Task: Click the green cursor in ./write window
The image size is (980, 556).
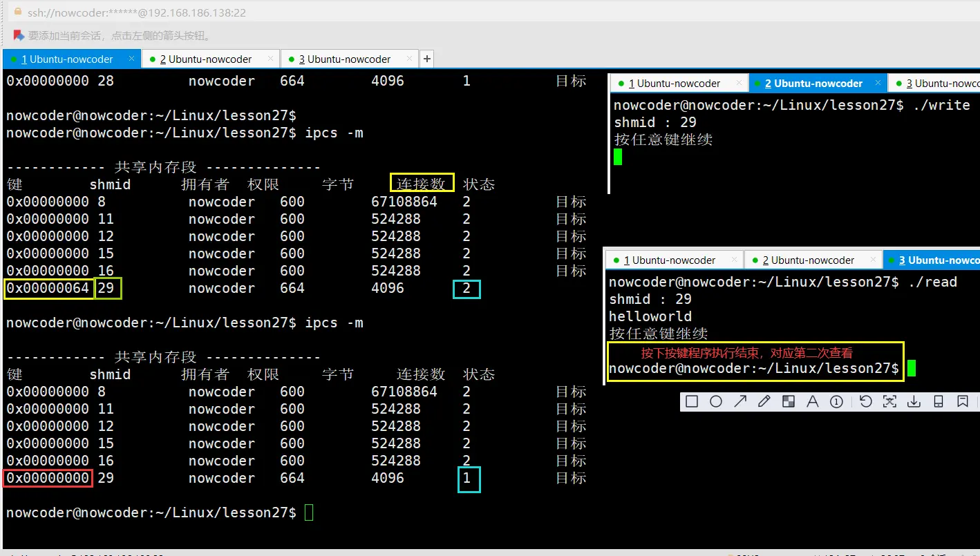Action: (x=618, y=157)
